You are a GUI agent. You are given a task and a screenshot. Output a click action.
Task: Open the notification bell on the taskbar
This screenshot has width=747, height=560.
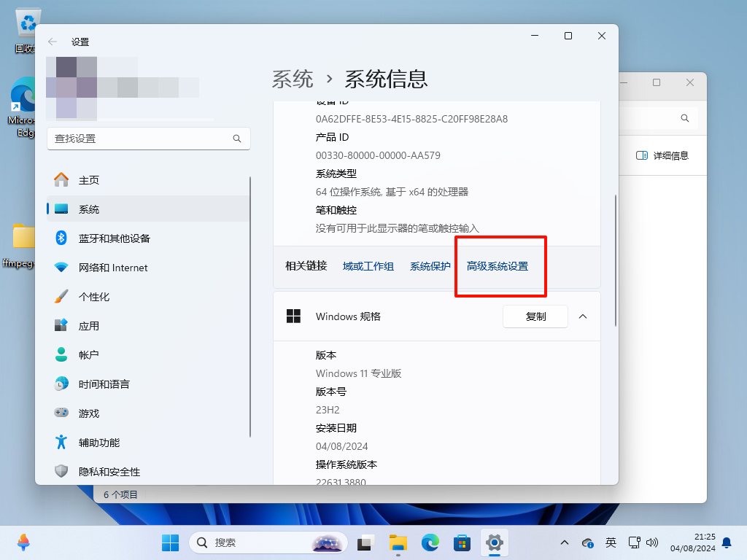pos(727,542)
